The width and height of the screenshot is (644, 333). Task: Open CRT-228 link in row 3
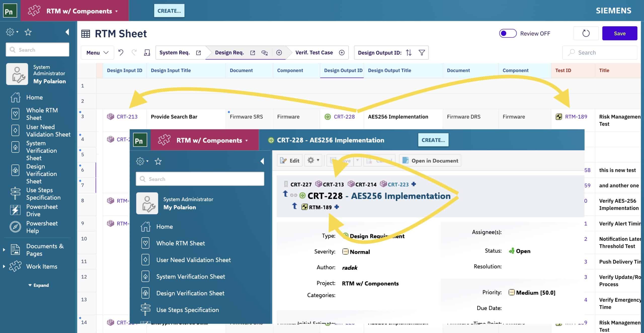click(344, 117)
